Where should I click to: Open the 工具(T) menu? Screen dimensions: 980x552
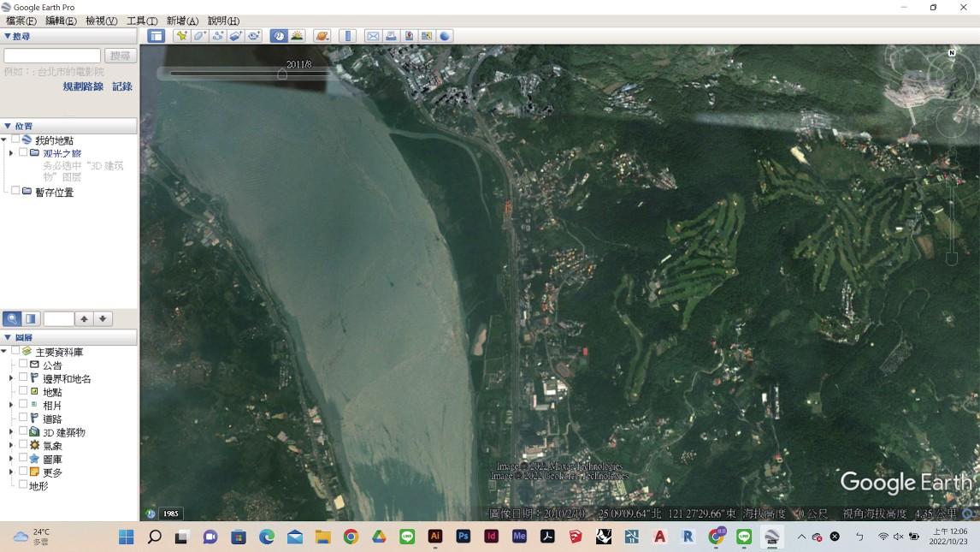point(142,21)
